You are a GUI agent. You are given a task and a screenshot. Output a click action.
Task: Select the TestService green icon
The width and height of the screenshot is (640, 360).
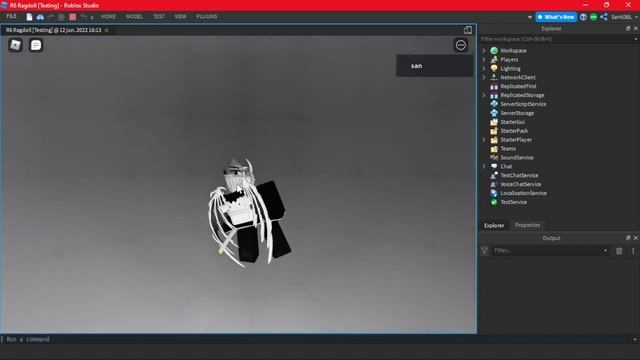494,202
